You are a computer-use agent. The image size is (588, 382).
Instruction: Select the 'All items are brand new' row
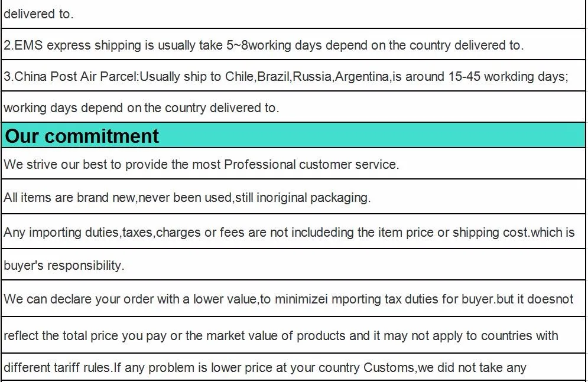(293, 197)
